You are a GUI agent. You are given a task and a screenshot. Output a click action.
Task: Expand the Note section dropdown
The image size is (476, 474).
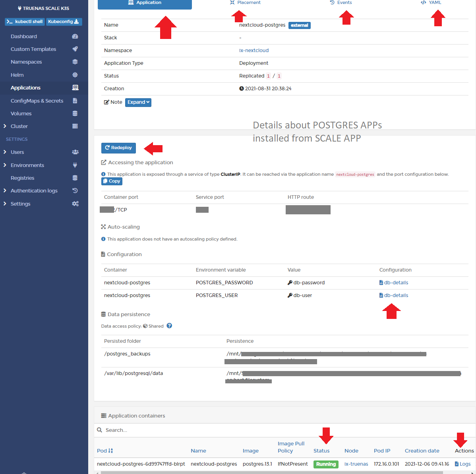tap(138, 102)
